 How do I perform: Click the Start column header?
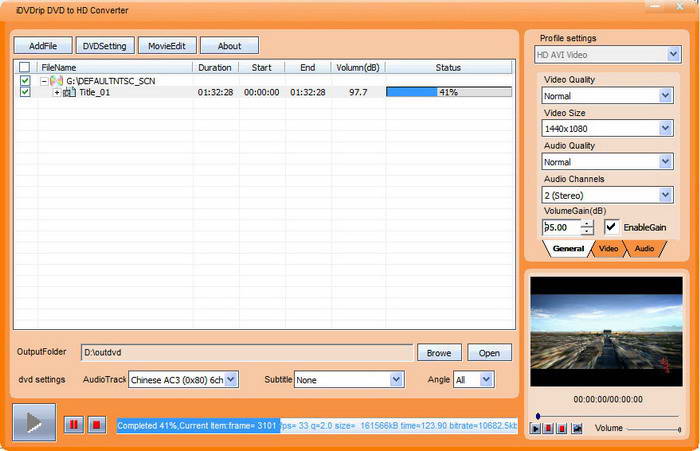click(262, 67)
